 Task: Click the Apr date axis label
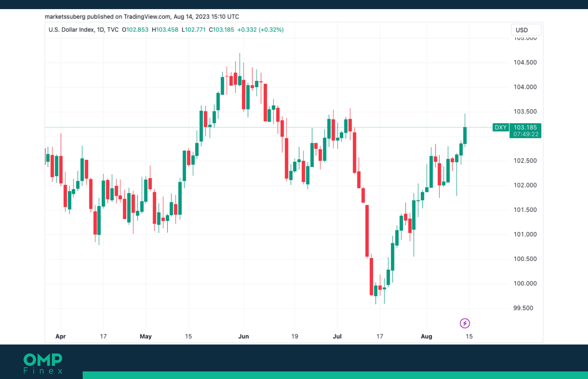point(61,337)
